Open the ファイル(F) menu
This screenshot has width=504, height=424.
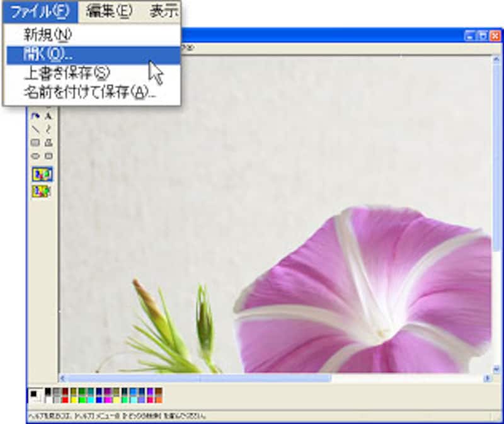40,11
